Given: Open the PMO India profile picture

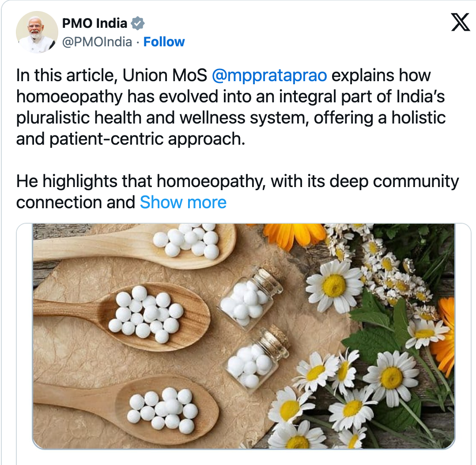Looking at the screenshot, I should (37, 32).
